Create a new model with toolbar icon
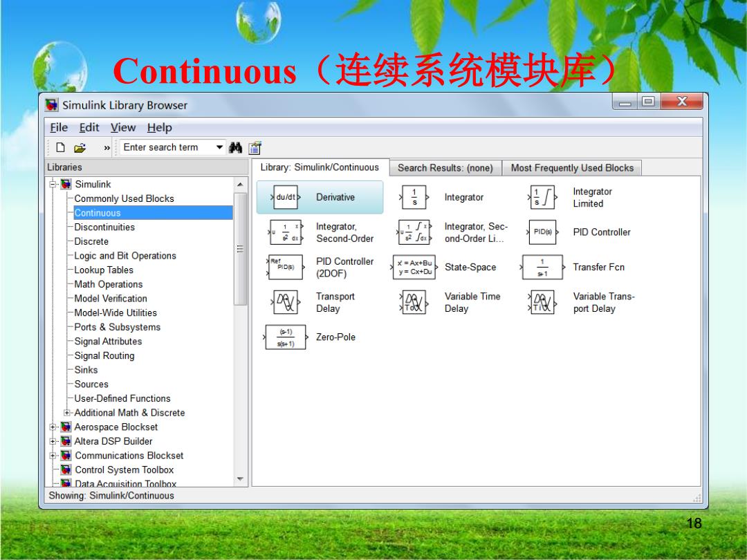Screen dimensions: 747x560 click(x=60, y=148)
